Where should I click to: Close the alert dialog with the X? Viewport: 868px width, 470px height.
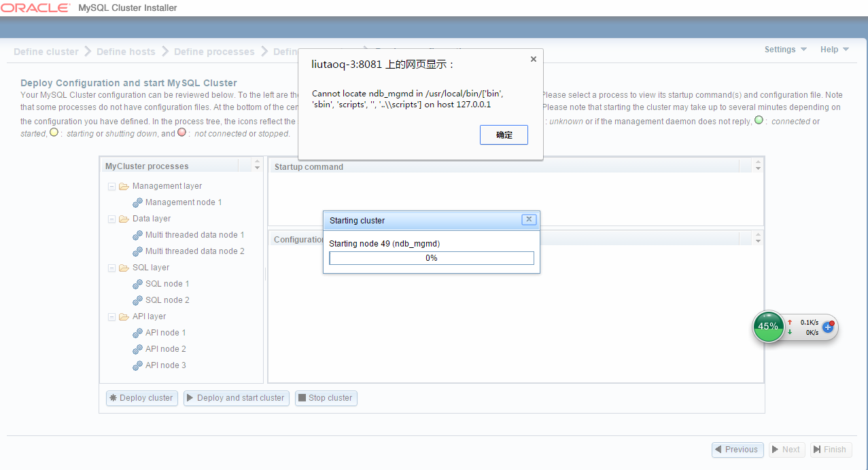534,59
